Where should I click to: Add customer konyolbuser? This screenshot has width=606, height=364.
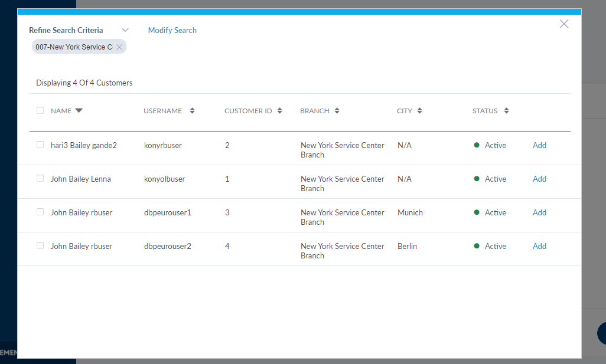point(539,179)
